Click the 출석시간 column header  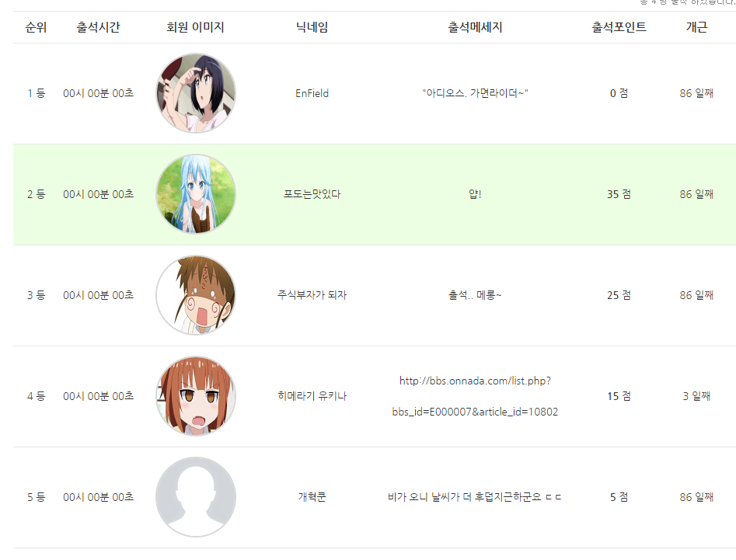99,27
